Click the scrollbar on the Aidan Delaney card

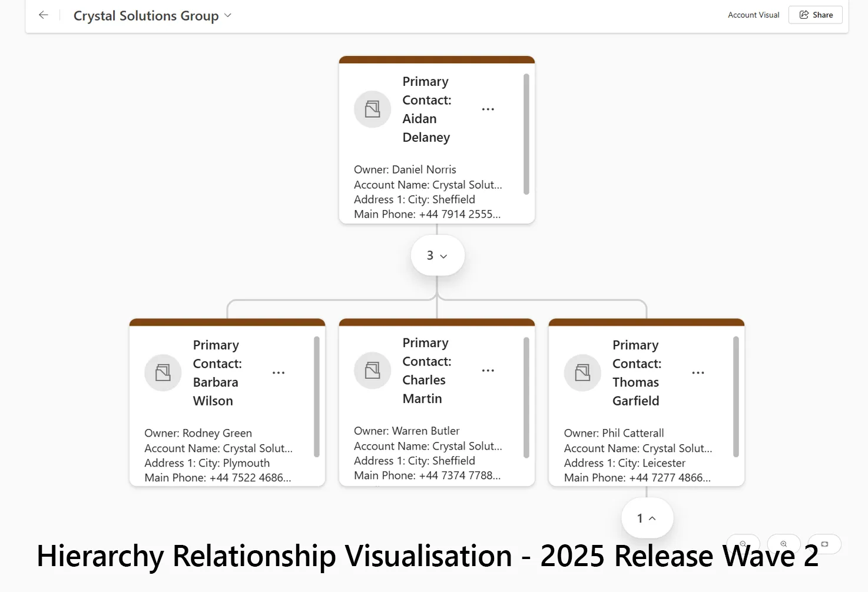click(526, 134)
